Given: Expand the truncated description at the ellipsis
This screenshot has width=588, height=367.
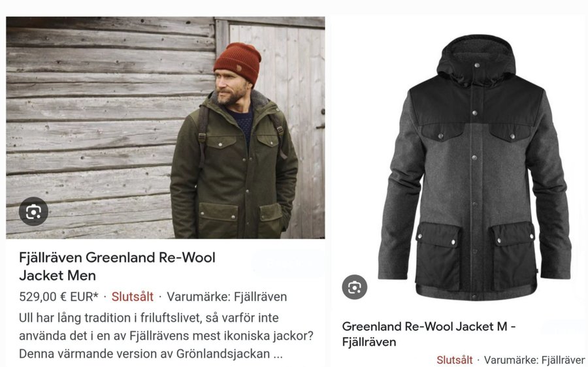Looking at the screenshot, I should point(278,354).
